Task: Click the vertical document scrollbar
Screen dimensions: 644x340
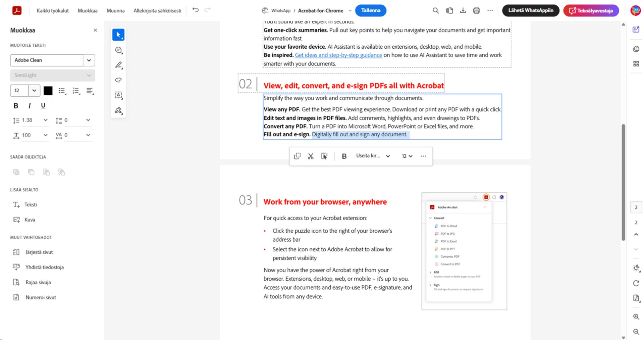Action: pos(623,182)
